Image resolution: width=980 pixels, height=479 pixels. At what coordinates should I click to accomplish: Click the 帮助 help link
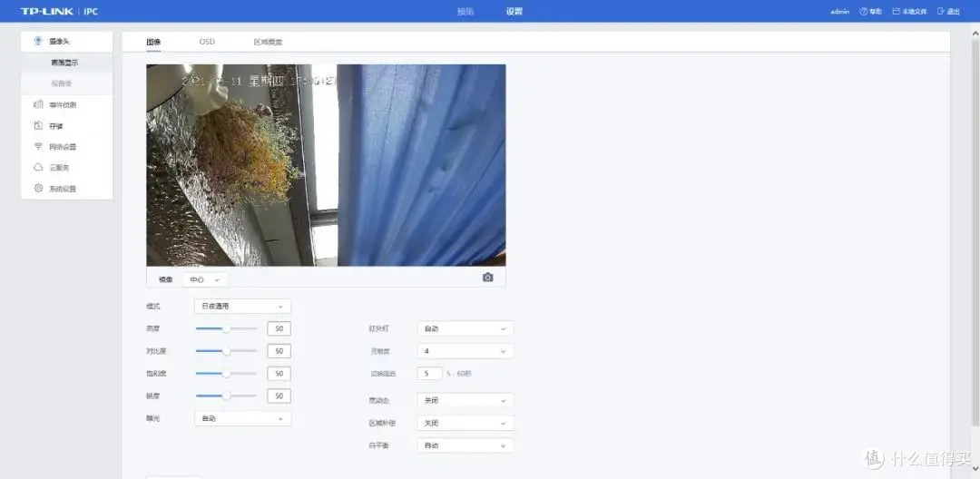876,11
